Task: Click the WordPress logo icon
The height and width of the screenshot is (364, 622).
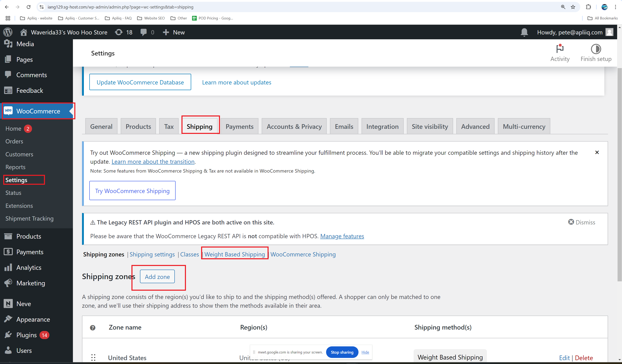Action: pos(8,32)
